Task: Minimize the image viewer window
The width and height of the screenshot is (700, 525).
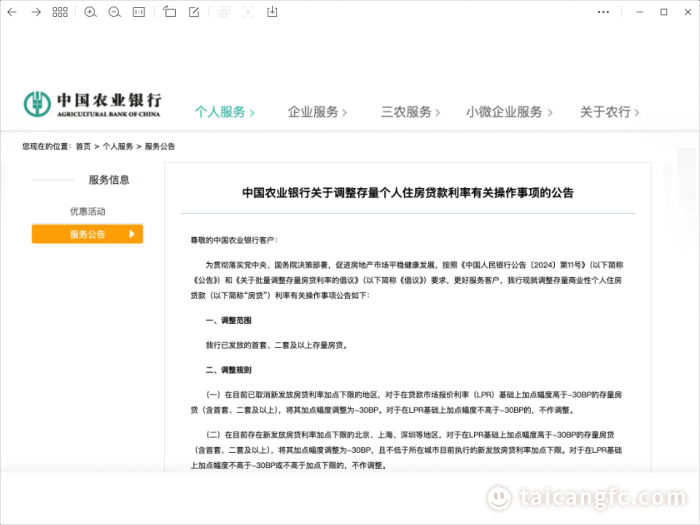Action: click(640, 12)
